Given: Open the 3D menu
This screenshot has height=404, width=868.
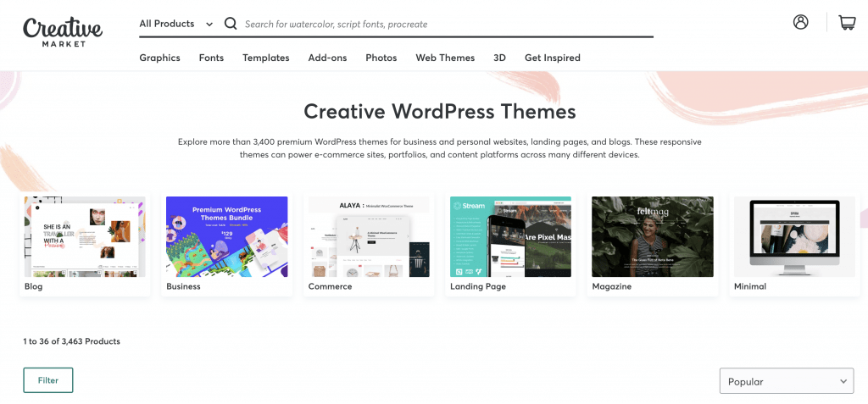Looking at the screenshot, I should 499,58.
